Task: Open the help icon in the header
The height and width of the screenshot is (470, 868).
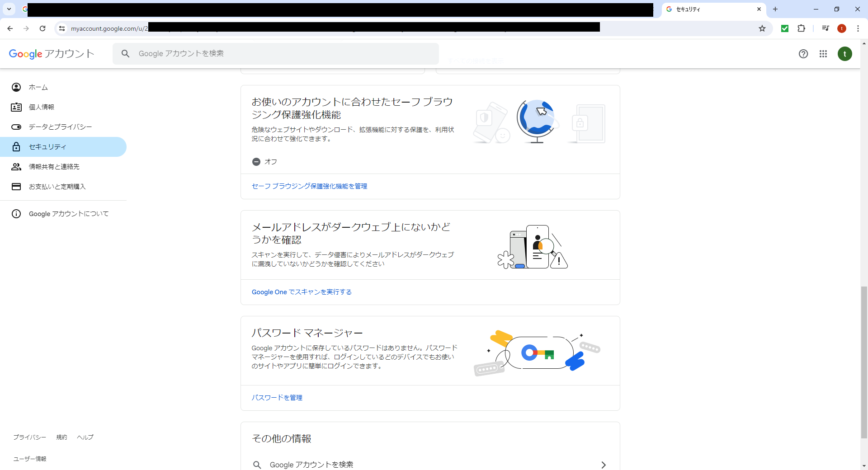Action: click(x=803, y=54)
